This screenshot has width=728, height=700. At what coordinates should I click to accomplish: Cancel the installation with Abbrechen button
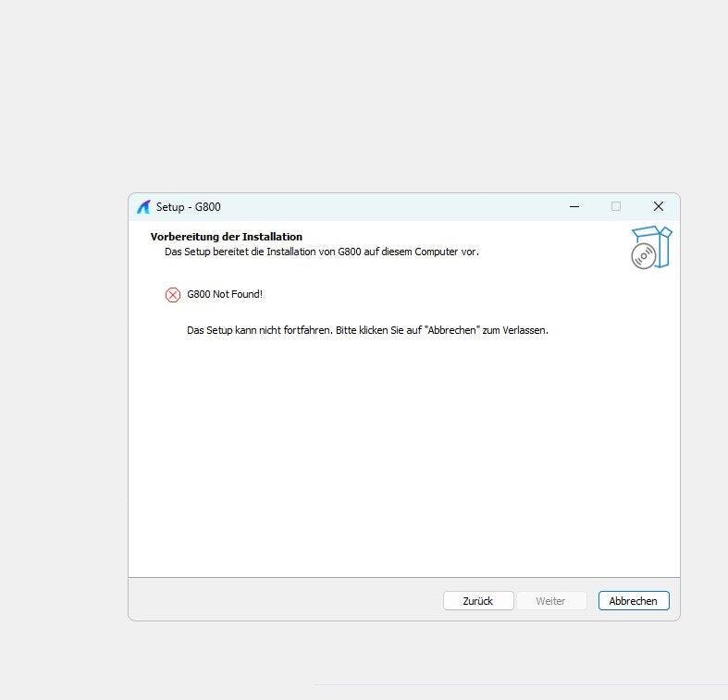click(x=634, y=601)
